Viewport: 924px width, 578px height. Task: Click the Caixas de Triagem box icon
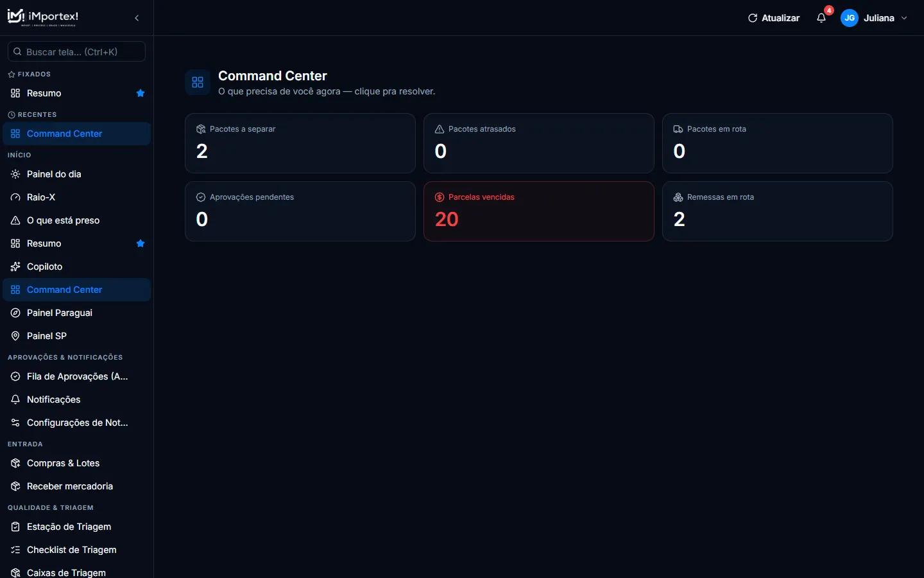[15, 573]
